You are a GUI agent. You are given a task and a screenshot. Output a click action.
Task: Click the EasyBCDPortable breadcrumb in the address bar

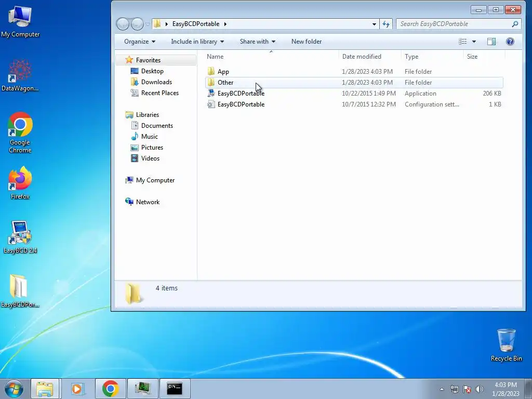(x=196, y=24)
